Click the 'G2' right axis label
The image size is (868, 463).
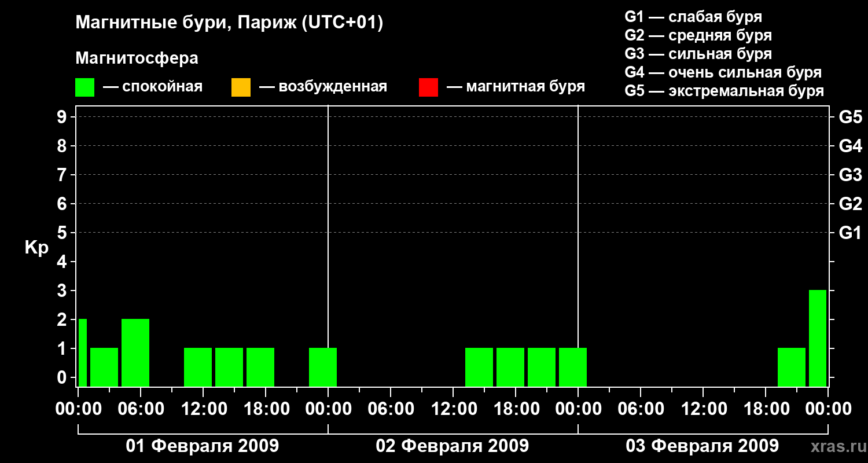[x=850, y=204]
